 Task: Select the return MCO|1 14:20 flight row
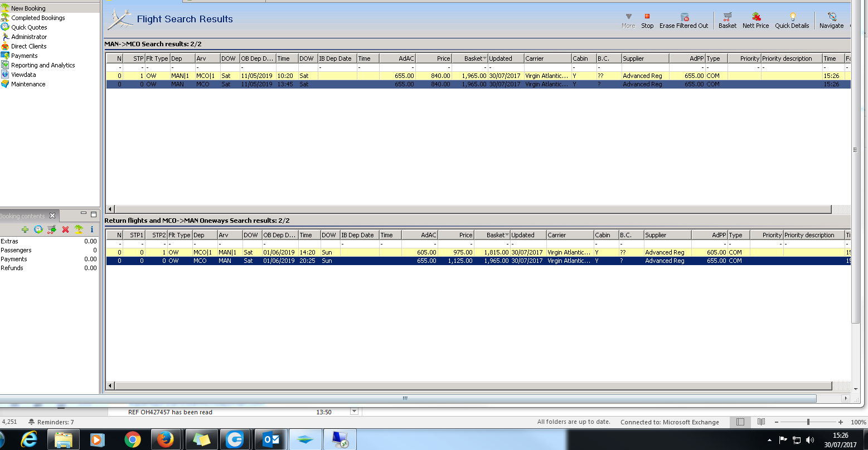478,252
